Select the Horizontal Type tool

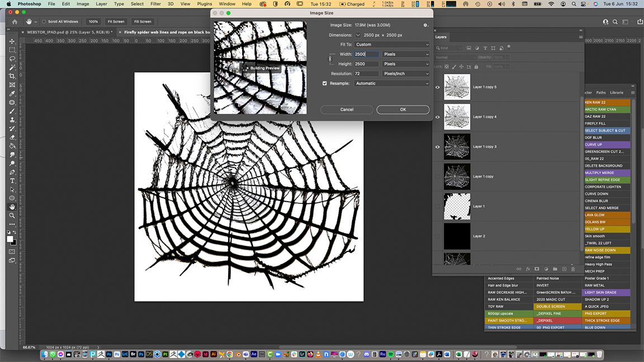12,180
